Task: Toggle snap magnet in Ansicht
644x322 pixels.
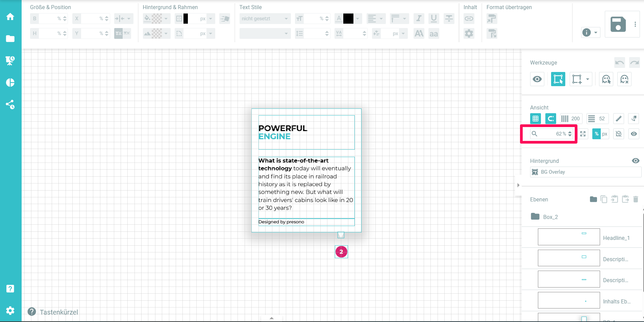Action: (551, 119)
